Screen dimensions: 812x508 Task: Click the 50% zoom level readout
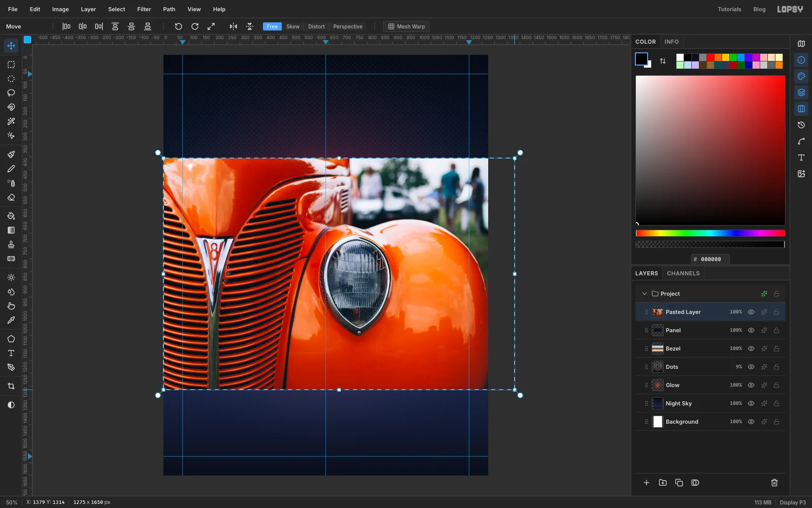point(12,502)
